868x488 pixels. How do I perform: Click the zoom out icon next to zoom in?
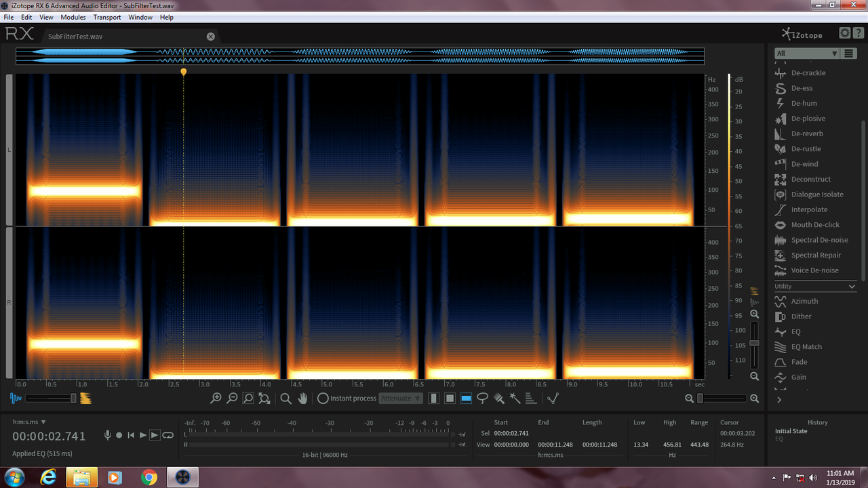[x=232, y=399]
